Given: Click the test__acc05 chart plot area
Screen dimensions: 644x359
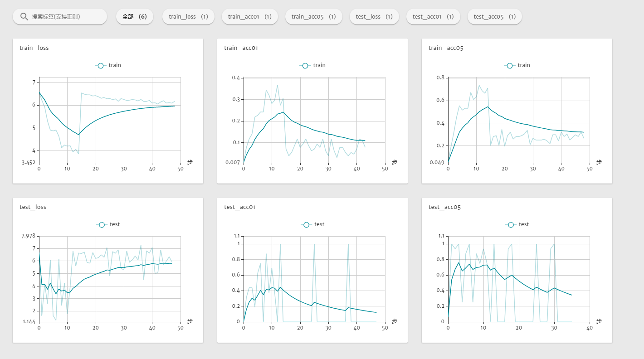Looking at the screenshot, I should pyautogui.click(x=519, y=279).
